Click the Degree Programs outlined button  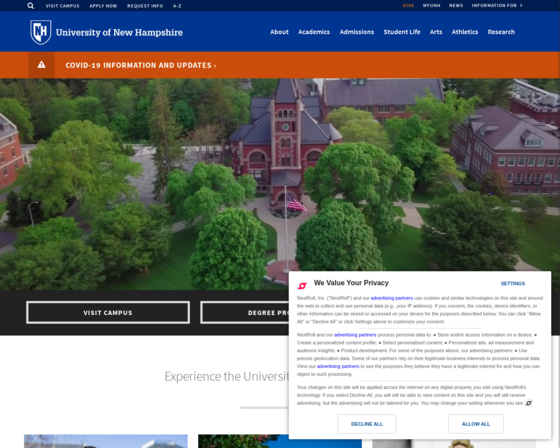pos(245,313)
